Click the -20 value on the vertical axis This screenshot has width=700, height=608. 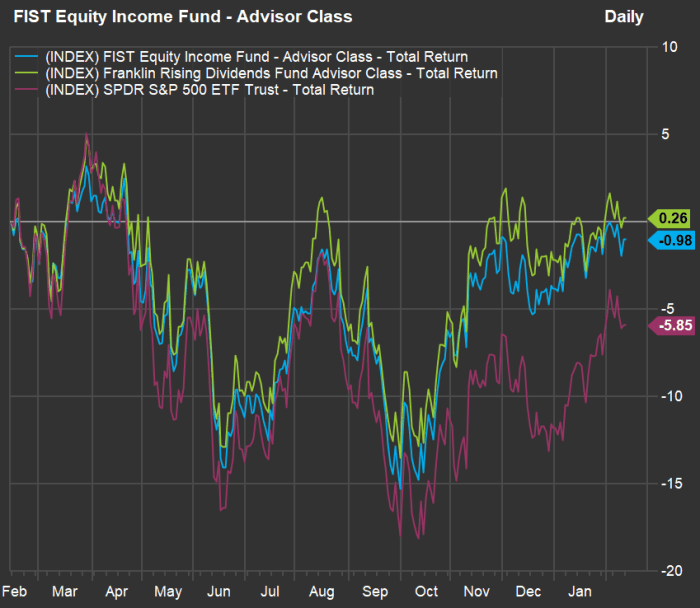tap(670, 570)
